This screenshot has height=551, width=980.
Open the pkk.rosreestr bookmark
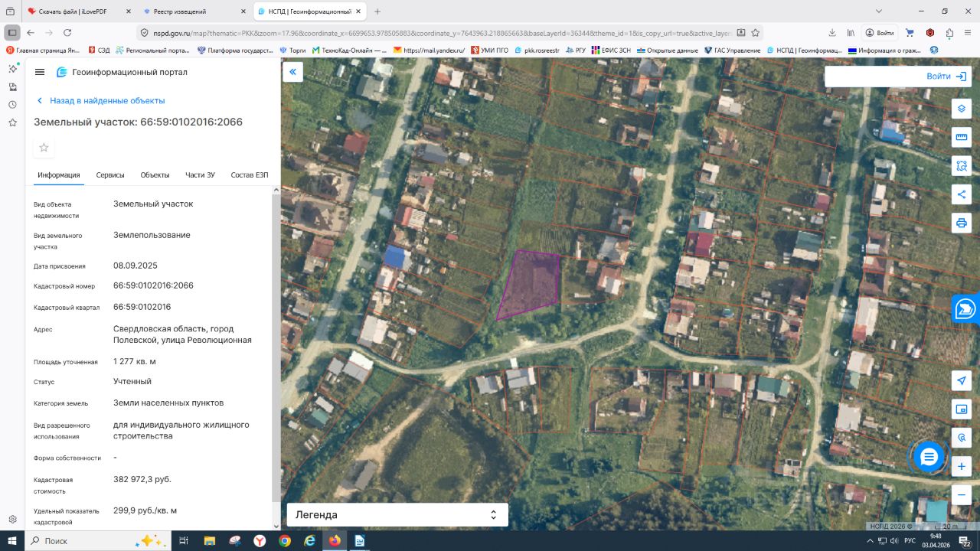point(537,51)
